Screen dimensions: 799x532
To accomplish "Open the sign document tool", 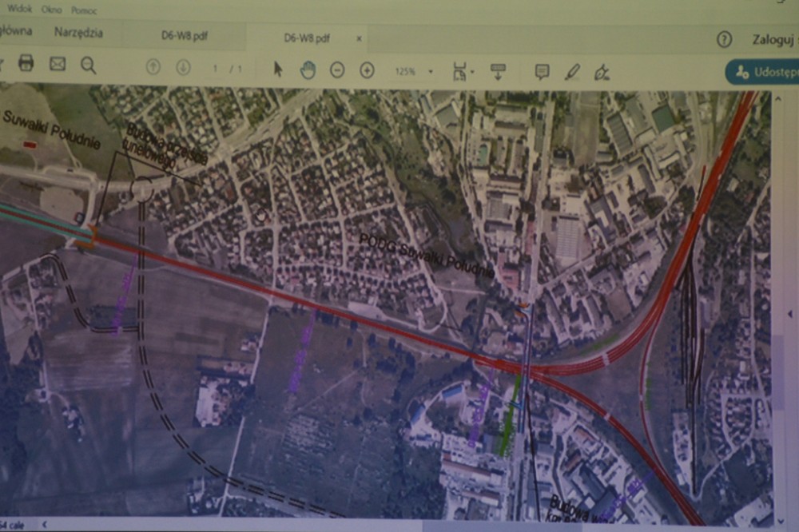I will (602, 73).
